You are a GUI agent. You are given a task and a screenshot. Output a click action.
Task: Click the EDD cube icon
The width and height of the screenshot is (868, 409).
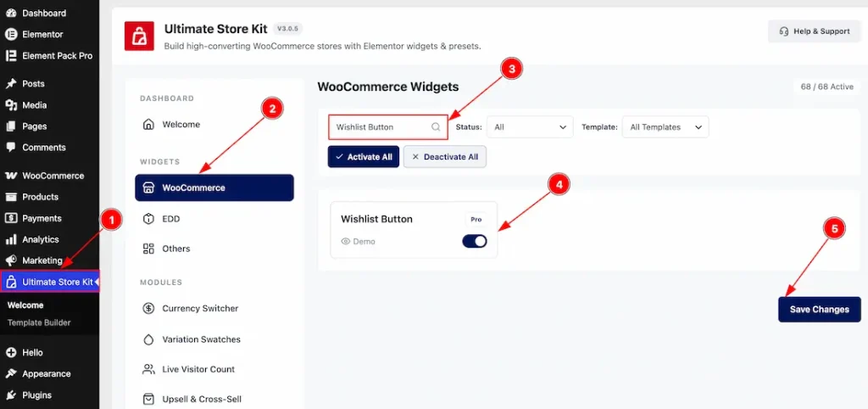[148, 219]
